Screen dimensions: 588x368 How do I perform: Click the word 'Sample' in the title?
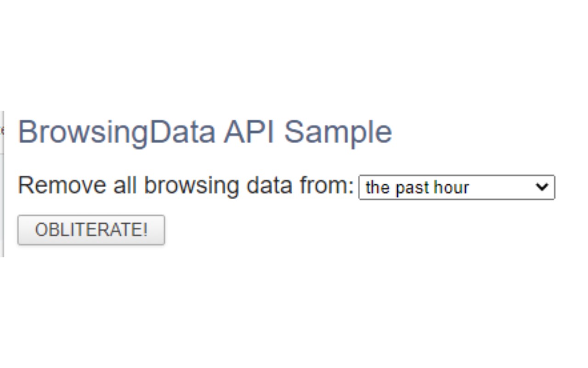(338, 132)
